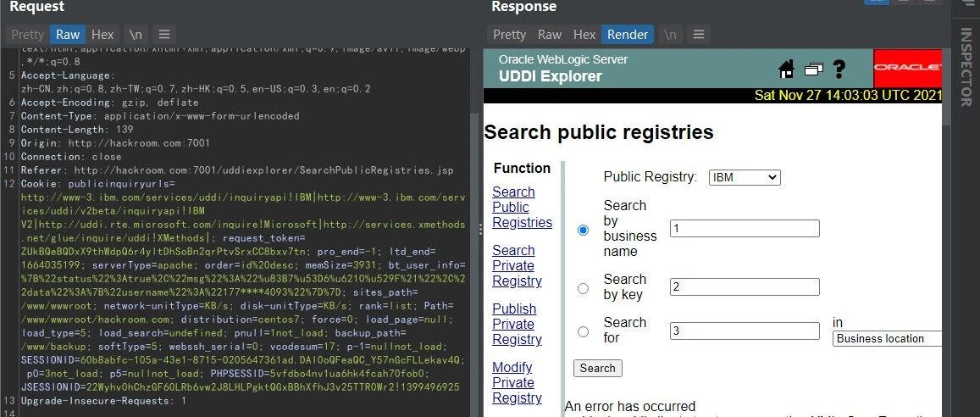Click the red Oracle logo
Image resolution: width=980 pixels, height=417 pixels.
[907, 69]
